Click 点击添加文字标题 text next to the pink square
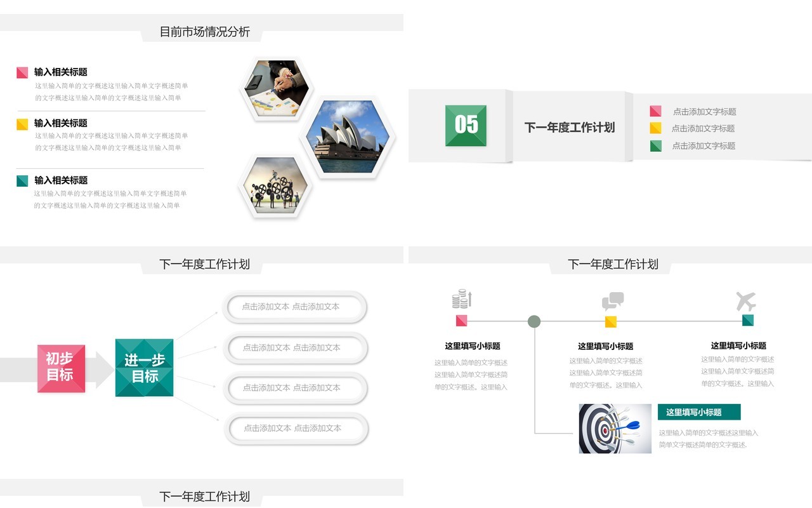The image size is (812, 508). tap(705, 112)
